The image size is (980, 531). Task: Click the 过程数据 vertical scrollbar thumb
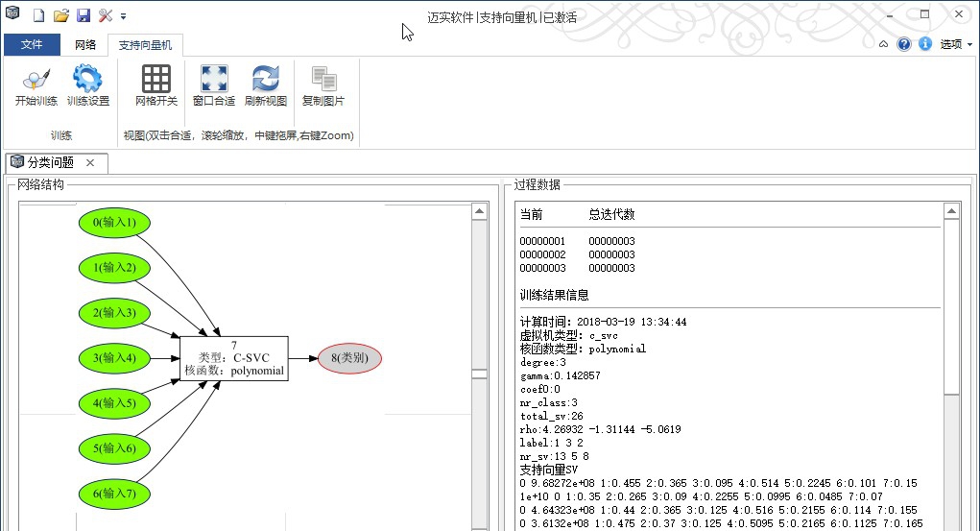tap(951, 307)
